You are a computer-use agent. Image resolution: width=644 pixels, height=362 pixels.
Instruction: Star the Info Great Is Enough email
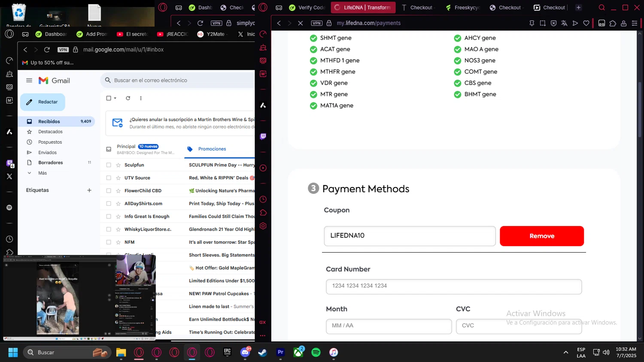click(118, 217)
